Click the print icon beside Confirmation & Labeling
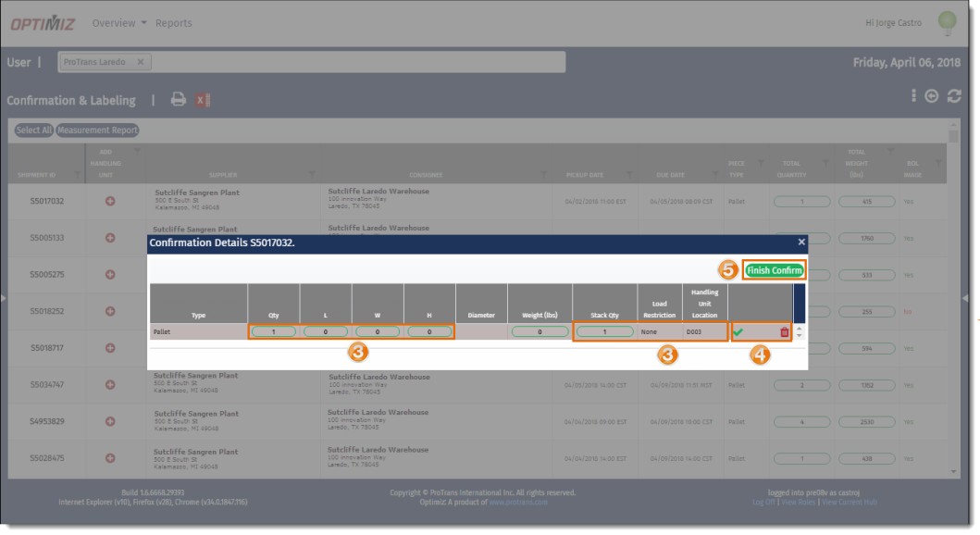980x535 pixels. coord(179,100)
